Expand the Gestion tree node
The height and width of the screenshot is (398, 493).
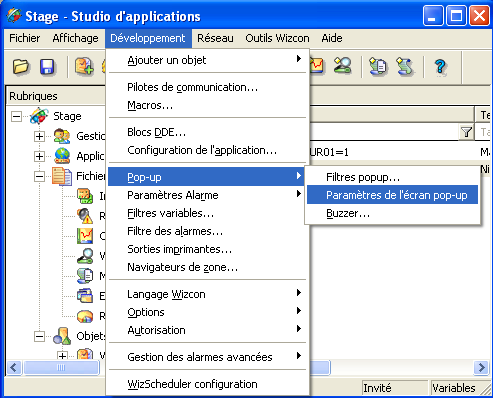click(39, 136)
